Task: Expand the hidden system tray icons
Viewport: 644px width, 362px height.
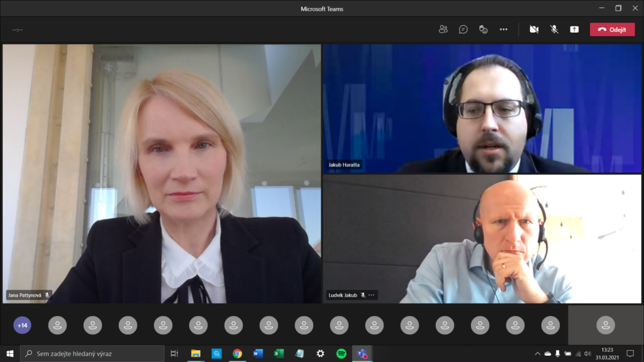Action: (537, 354)
